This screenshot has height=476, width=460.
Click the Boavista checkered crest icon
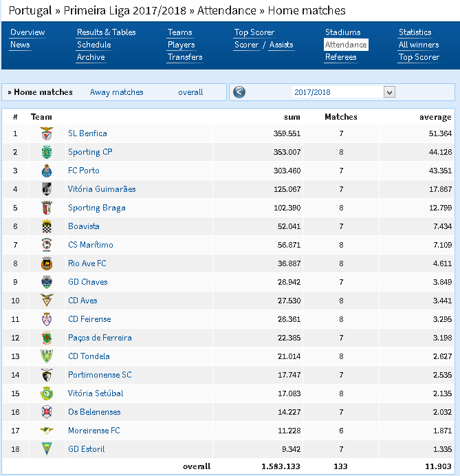47,226
